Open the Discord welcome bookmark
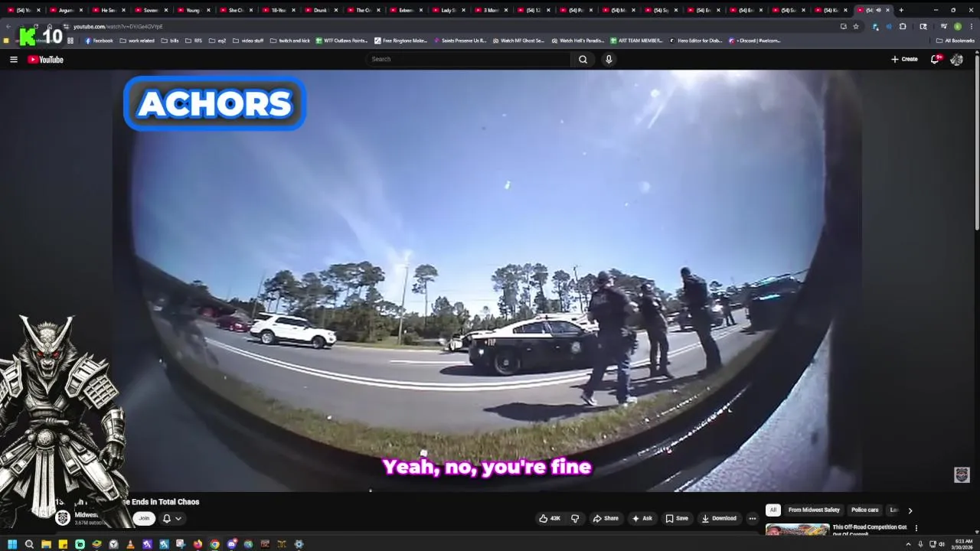Screen dimensions: 980x551 [755, 41]
